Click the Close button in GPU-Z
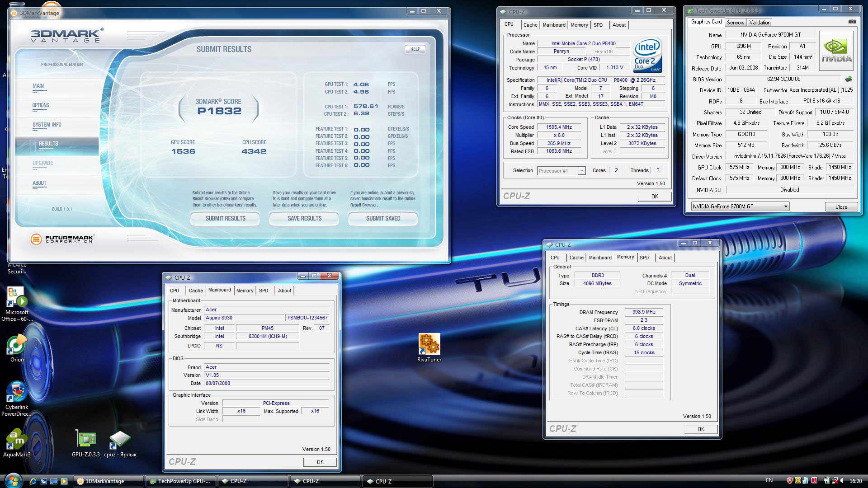The image size is (868, 488). coord(841,206)
